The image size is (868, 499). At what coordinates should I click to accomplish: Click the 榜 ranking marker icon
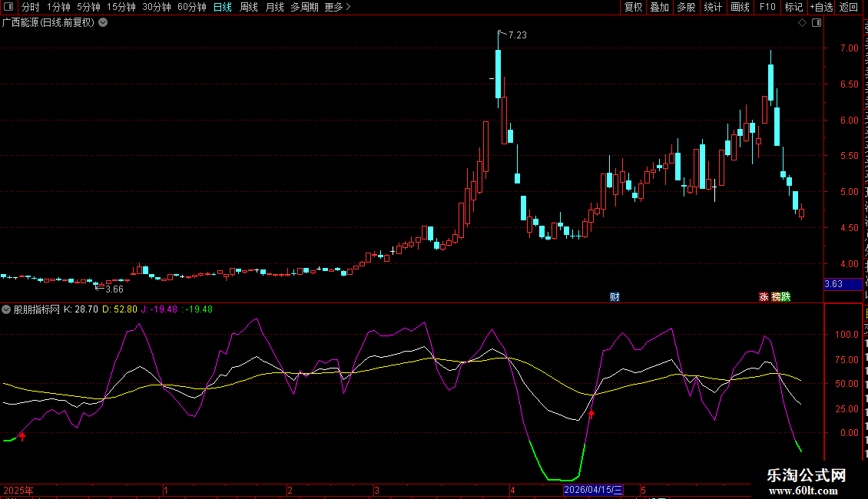[776, 297]
